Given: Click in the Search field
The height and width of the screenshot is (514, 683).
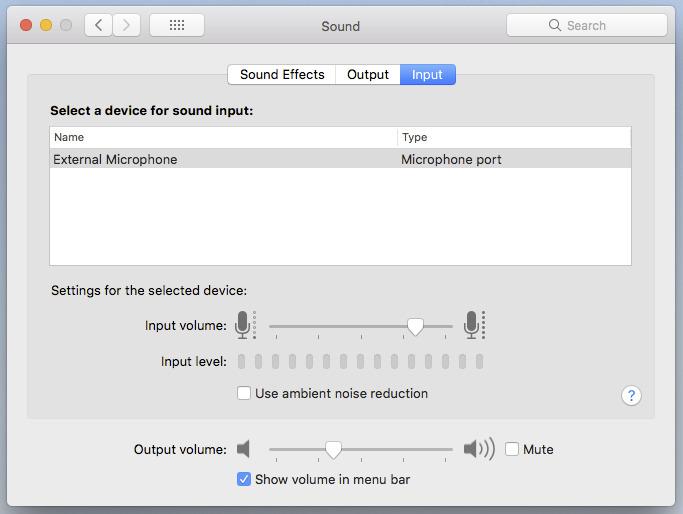Looking at the screenshot, I should point(587,25).
